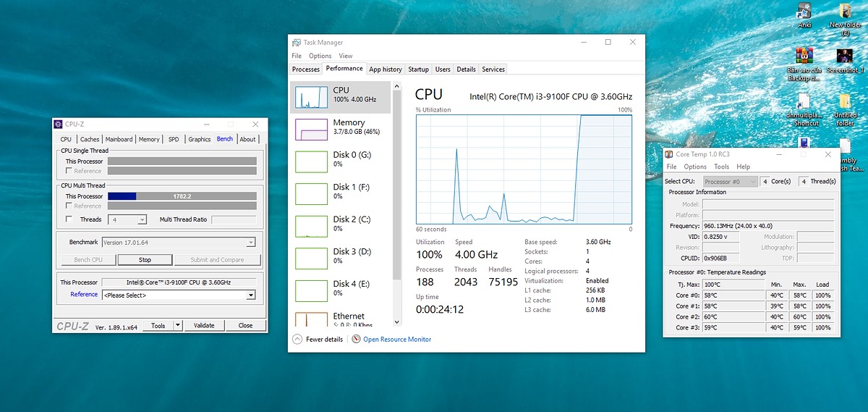Click the Tj. Max 100°C value in Core Temp
This screenshot has width=868, height=412.
click(733, 285)
